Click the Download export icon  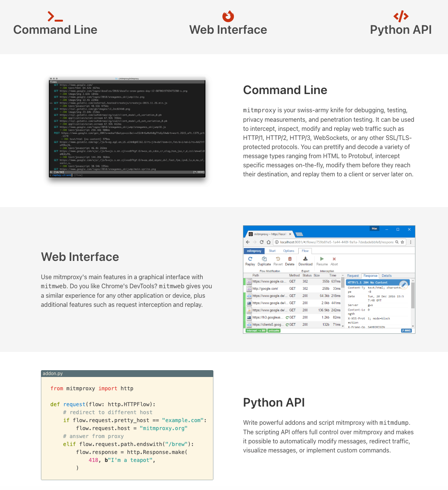click(305, 259)
